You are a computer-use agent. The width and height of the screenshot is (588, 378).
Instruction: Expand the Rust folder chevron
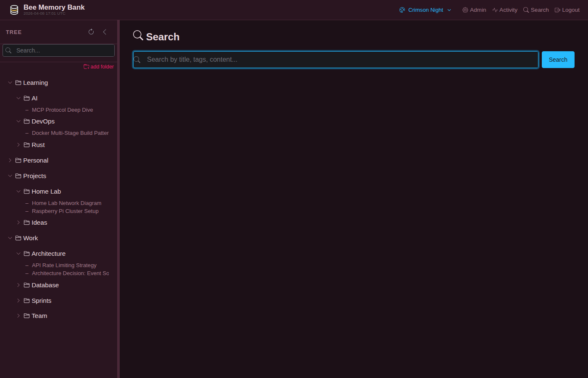(18, 145)
